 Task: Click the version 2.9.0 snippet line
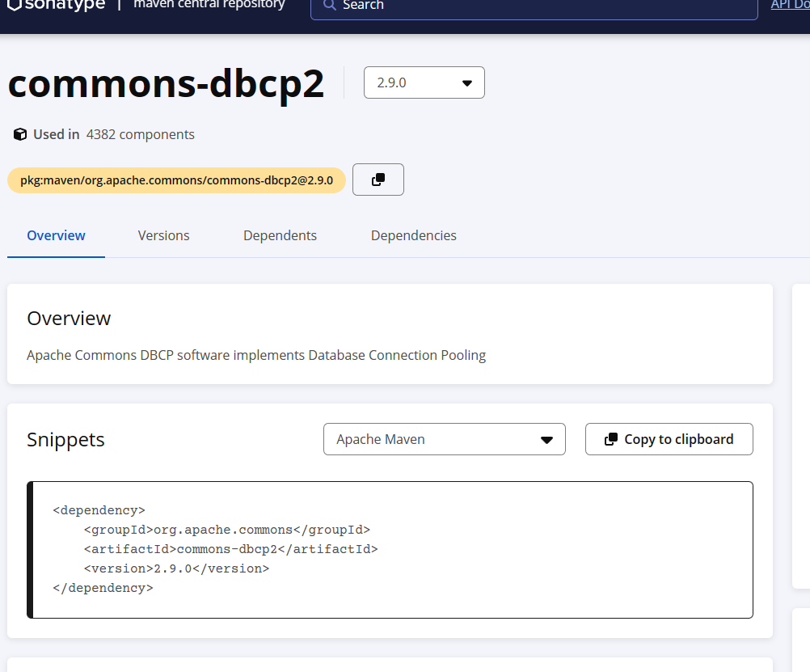click(176, 568)
